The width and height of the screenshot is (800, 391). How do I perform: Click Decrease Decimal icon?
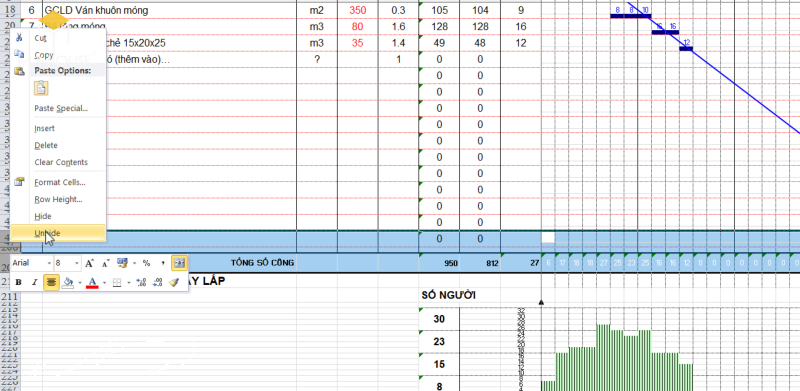tap(158, 282)
